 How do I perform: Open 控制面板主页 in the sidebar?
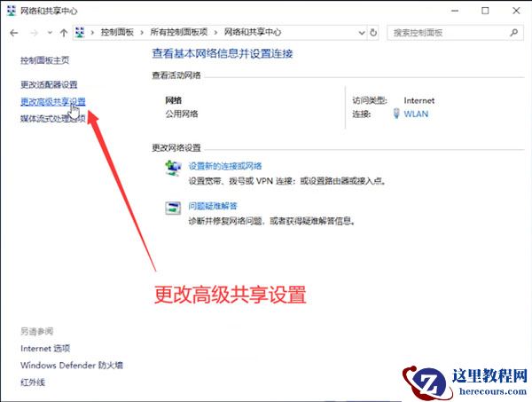click(45, 60)
